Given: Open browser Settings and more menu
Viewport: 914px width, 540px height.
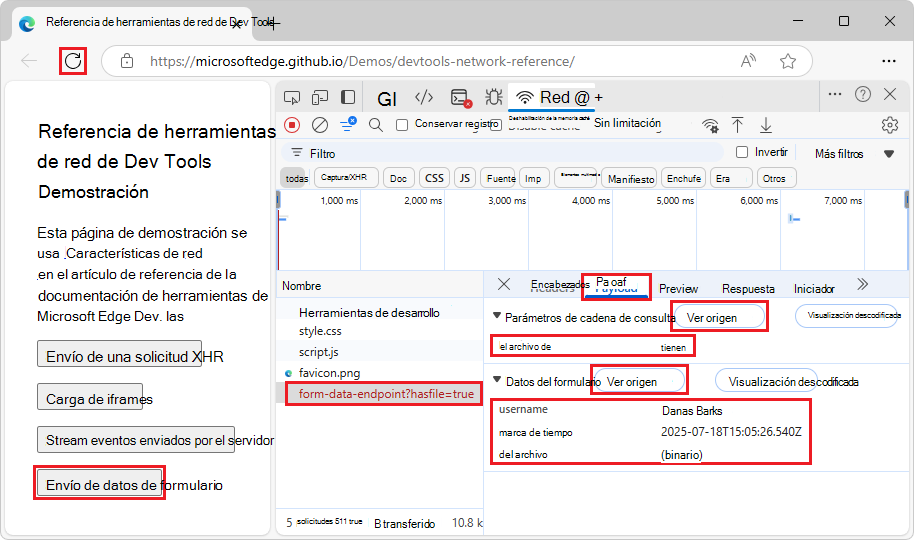Looking at the screenshot, I should tap(889, 61).
